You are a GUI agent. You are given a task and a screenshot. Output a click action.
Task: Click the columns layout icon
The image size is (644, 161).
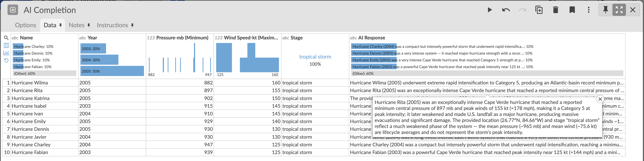point(6,45)
